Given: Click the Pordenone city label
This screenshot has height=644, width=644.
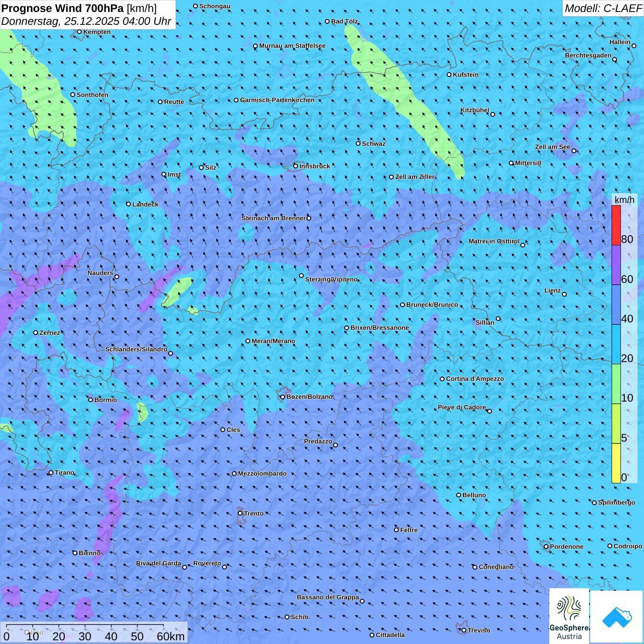Looking at the screenshot, I should click(566, 546).
